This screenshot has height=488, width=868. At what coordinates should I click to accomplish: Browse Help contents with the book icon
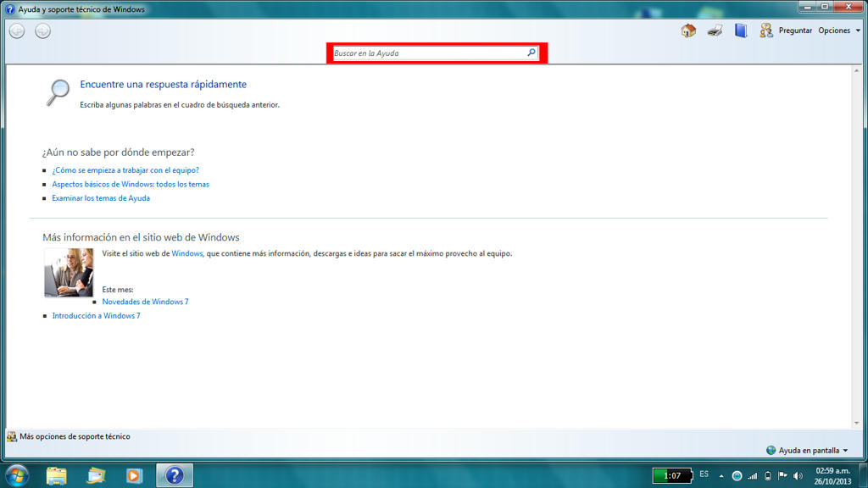741,30
